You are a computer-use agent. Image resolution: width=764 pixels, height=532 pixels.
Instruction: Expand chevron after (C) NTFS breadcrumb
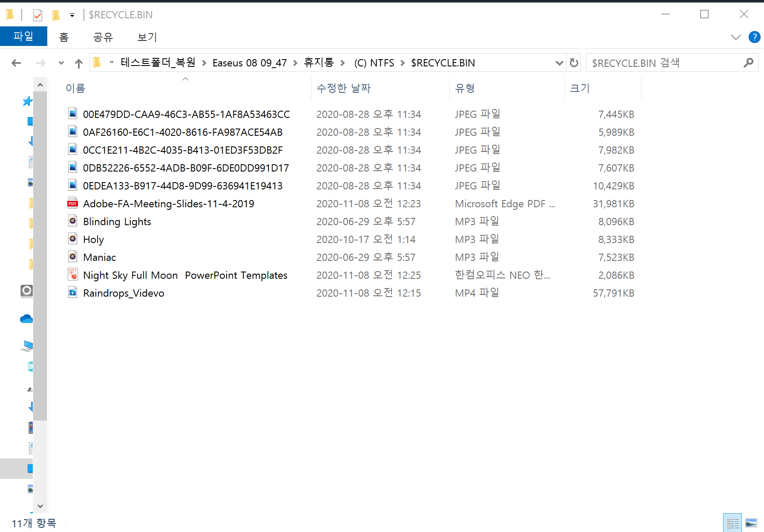click(402, 63)
